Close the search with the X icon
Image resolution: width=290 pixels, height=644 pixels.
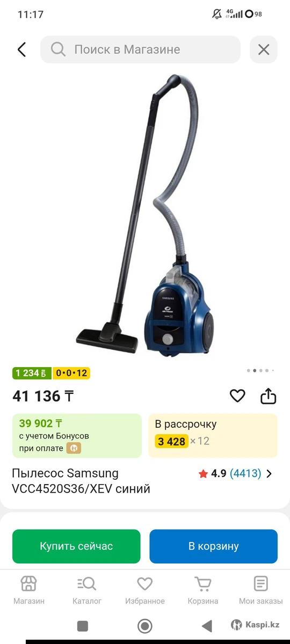(x=264, y=49)
